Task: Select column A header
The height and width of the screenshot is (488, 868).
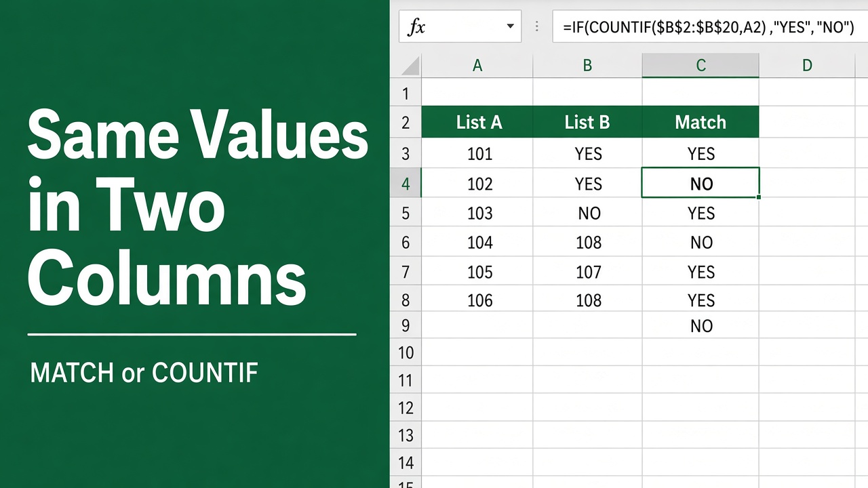Action: (477, 66)
